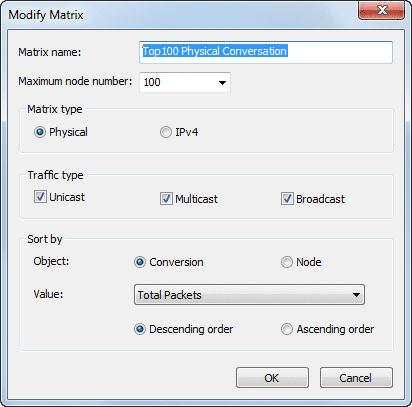This screenshot has width=412, height=407.
Task: Select Descending order sorting
Action: coord(140,329)
